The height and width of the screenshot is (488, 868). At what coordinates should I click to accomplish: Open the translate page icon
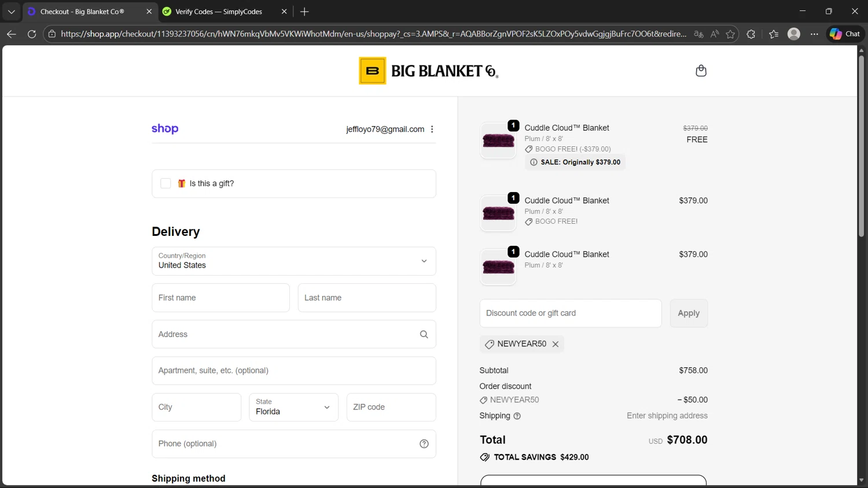(698, 34)
